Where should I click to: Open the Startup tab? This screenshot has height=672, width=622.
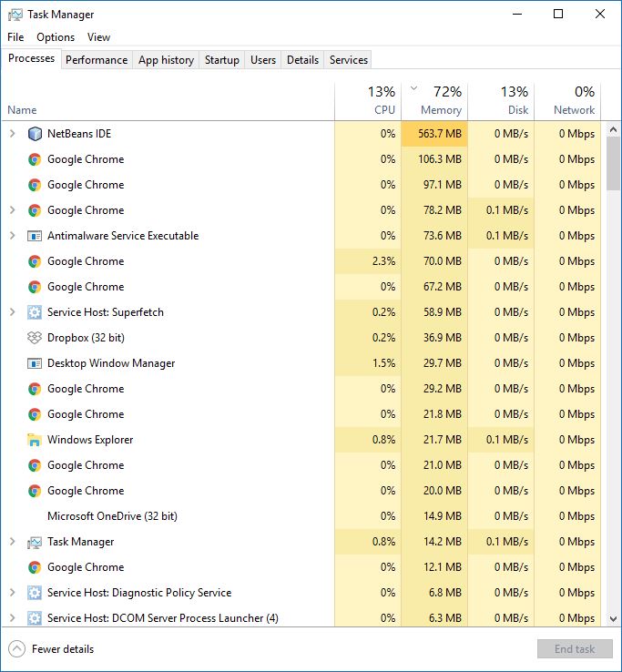tap(221, 60)
